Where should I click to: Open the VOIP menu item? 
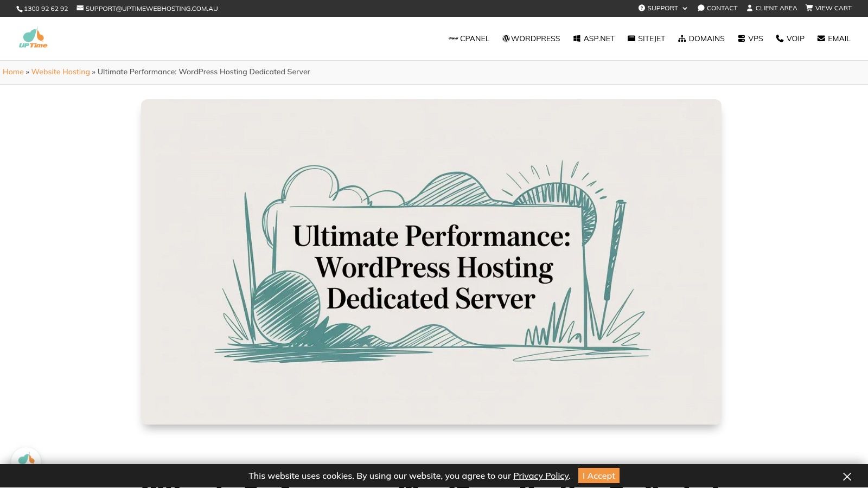pyautogui.click(x=790, y=38)
